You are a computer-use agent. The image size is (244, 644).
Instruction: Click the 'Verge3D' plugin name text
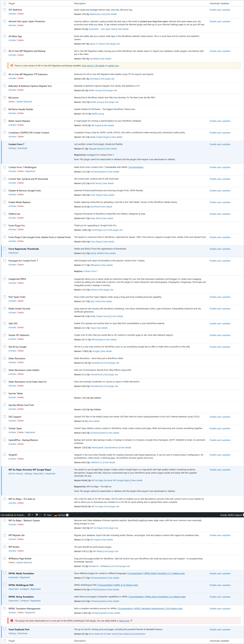click(x=13, y=455)
